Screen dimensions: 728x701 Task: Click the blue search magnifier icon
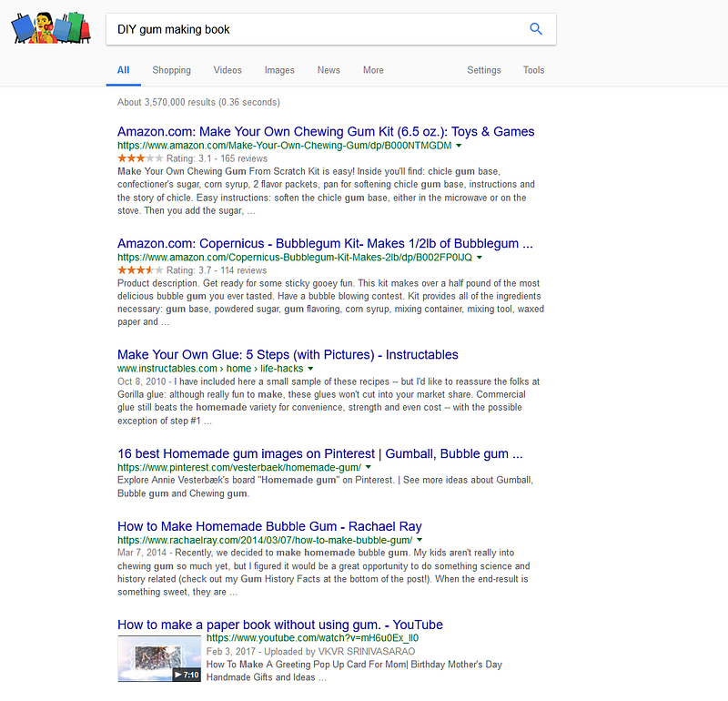coord(536,29)
